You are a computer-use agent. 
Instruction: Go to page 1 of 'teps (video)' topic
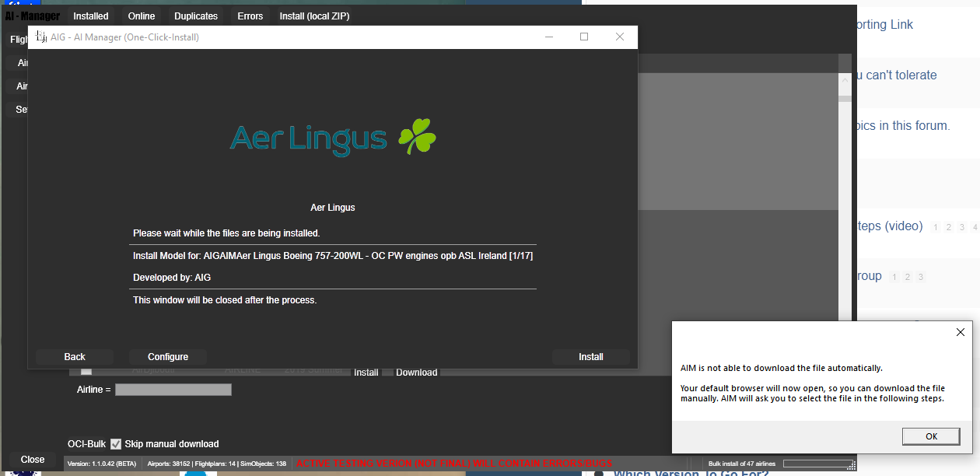pos(936,227)
